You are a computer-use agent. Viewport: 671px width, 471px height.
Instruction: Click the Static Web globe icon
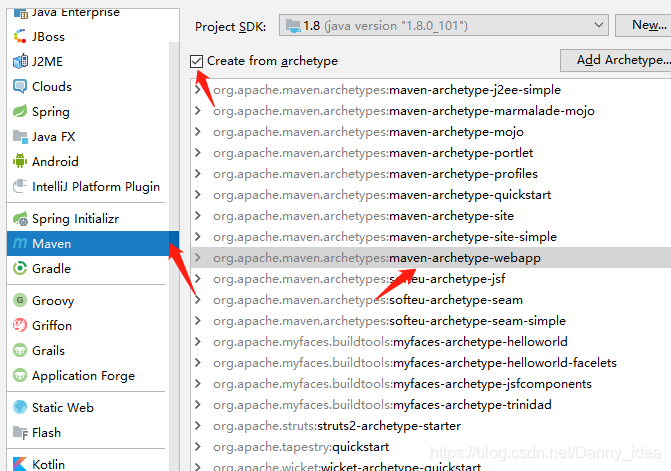tap(20, 407)
